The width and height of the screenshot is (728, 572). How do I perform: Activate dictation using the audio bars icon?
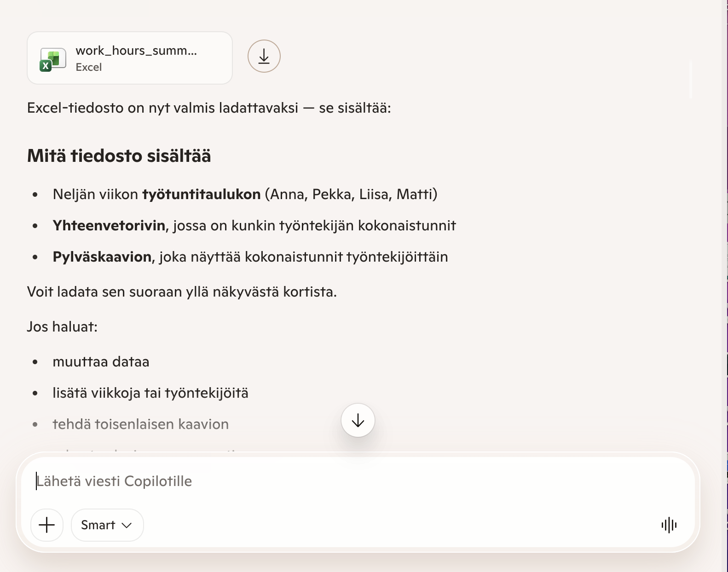click(x=670, y=525)
